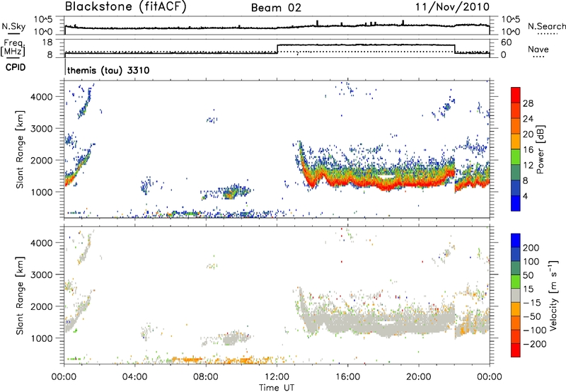Image resolution: width=566 pixels, height=392 pixels.
Task: Click the "100" label on velocity scale
Action: coord(531,261)
